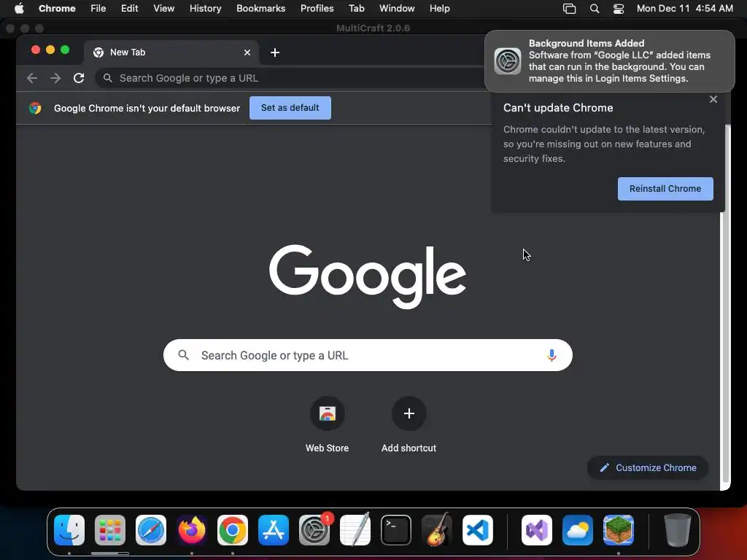The width and height of the screenshot is (747, 560).
Task: Launch Terminal from the Dock
Action: coord(396,530)
